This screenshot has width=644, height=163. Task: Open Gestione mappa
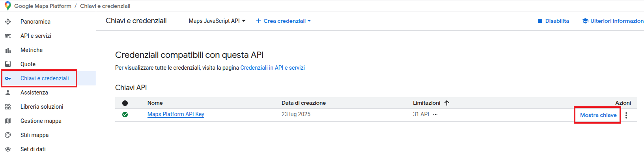41,121
